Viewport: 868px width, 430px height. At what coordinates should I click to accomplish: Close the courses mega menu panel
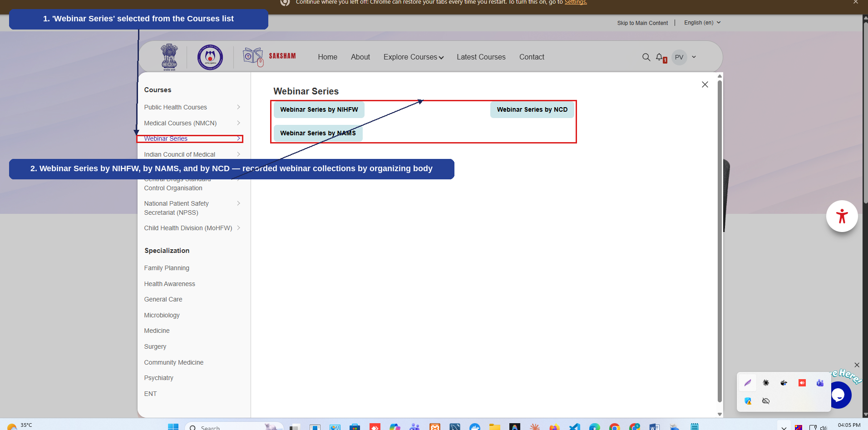coord(705,84)
